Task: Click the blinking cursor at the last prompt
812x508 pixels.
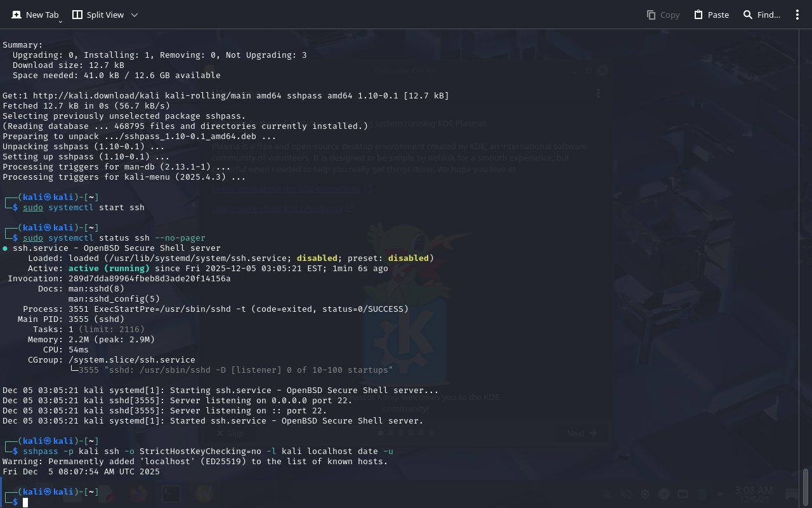Action: pos(25,502)
